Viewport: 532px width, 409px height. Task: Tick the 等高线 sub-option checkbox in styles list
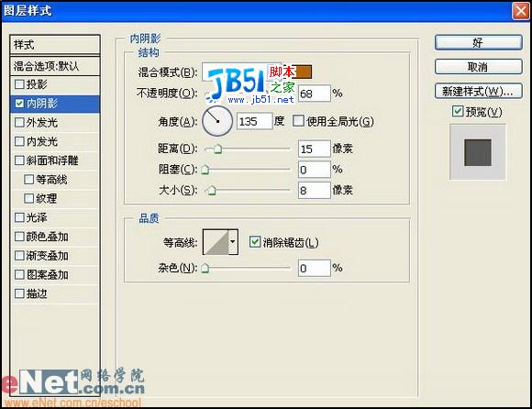(x=29, y=180)
